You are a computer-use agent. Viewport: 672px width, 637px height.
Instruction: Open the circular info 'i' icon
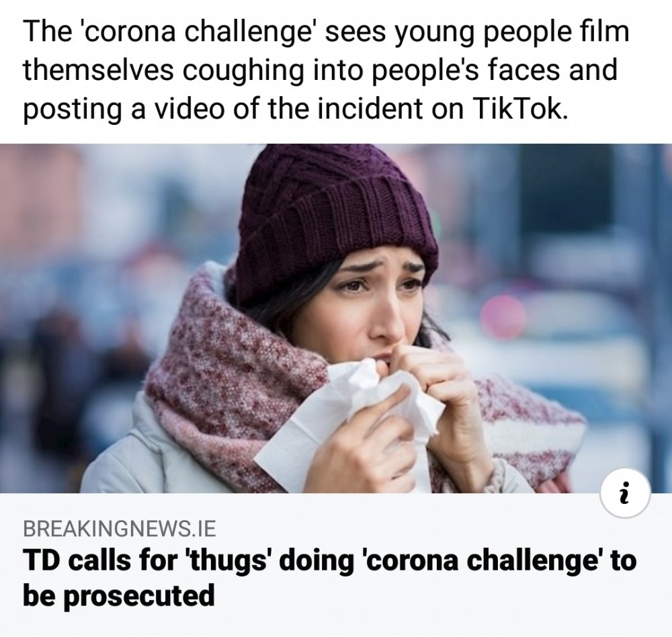pyautogui.click(x=626, y=493)
